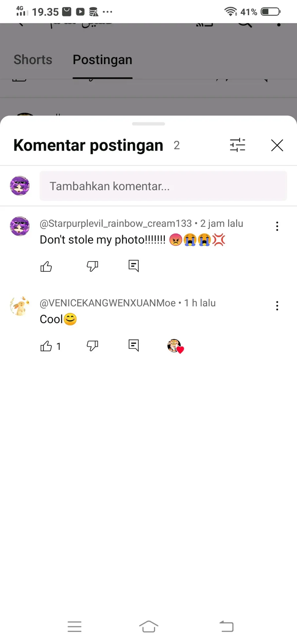Reply to the VENICEKANGWENXUANMoe comment
Viewport: 297px width, 644px height.
134,345
